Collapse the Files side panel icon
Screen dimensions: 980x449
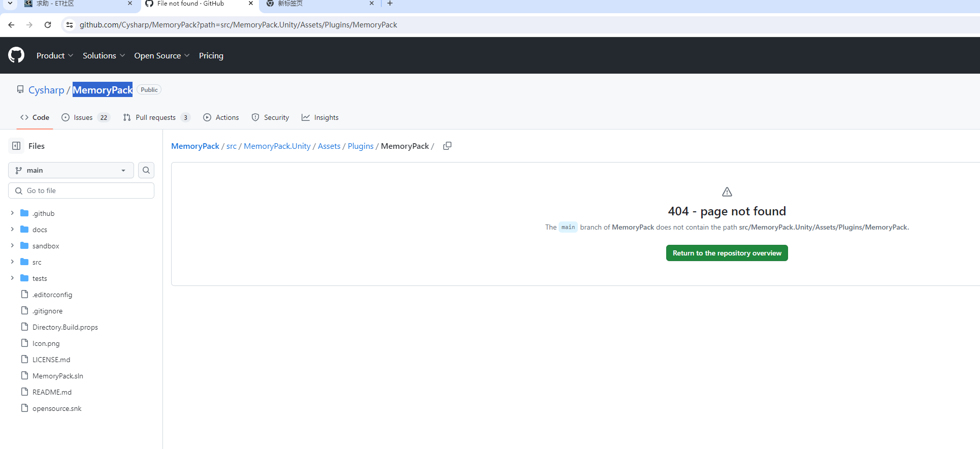tap(16, 146)
